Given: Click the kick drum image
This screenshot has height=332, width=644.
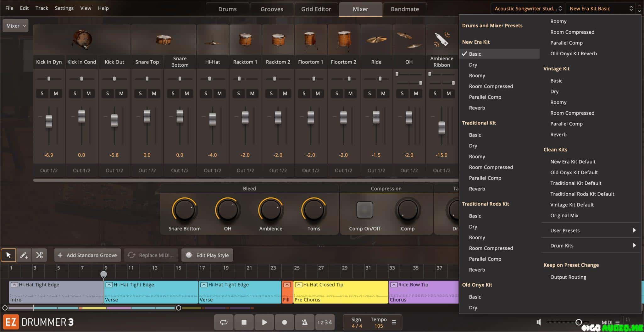Looking at the screenshot, I should click(x=82, y=40).
